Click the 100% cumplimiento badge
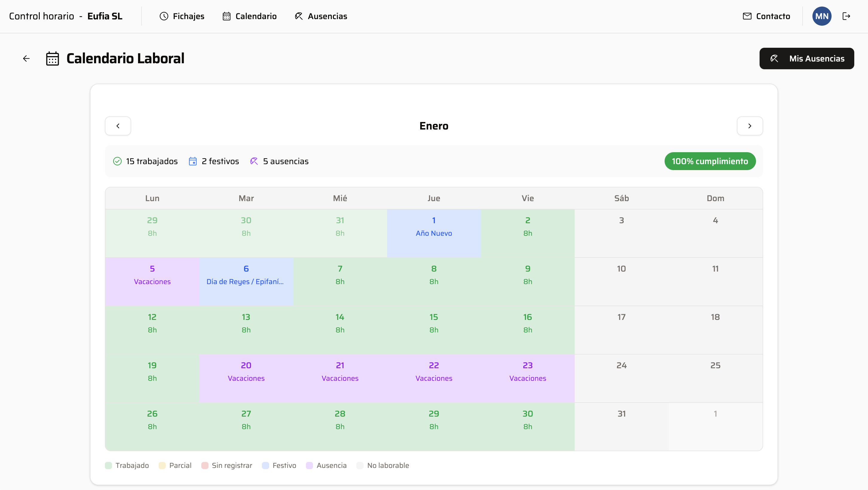The height and width of the screenshot is (490, 868). (710, 161)
